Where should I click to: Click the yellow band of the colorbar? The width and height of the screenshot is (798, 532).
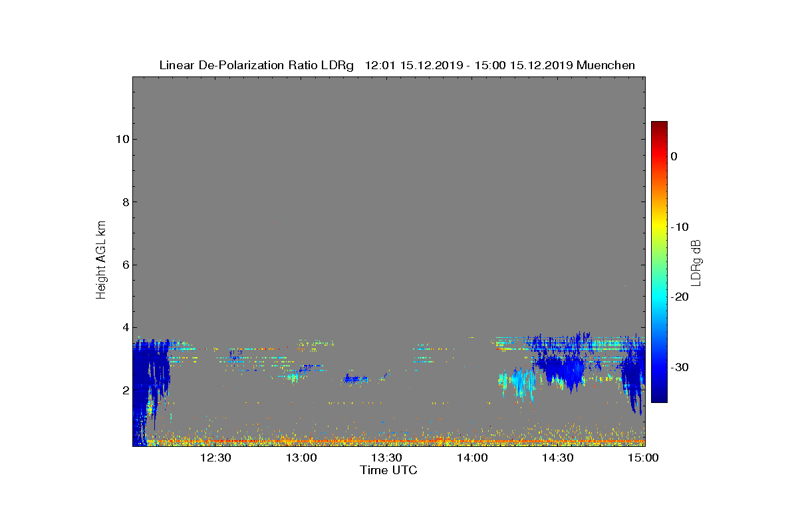click(x=659, y=227)
